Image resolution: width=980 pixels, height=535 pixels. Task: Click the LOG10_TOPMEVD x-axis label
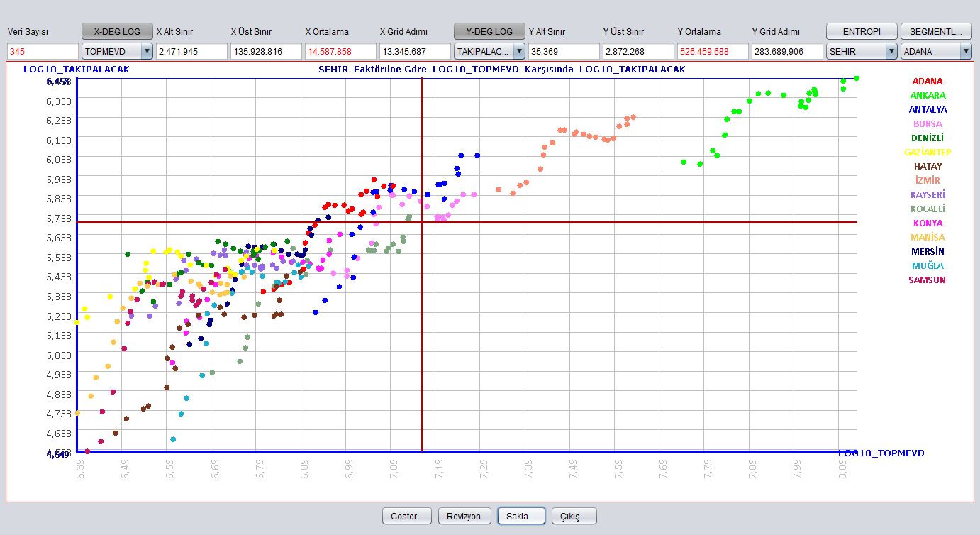[x=881, y=453]
